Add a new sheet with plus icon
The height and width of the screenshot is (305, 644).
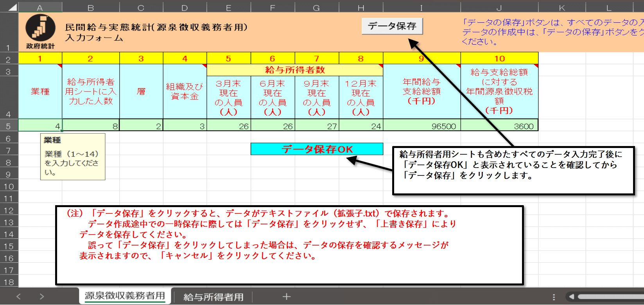point(287,297)
